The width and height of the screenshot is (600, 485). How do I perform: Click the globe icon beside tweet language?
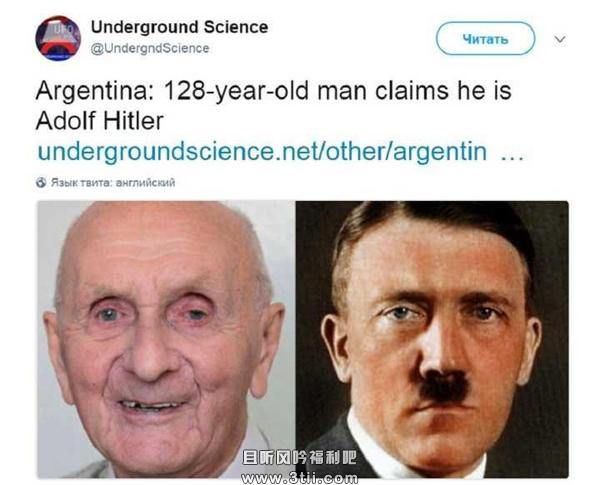(41, 183)
